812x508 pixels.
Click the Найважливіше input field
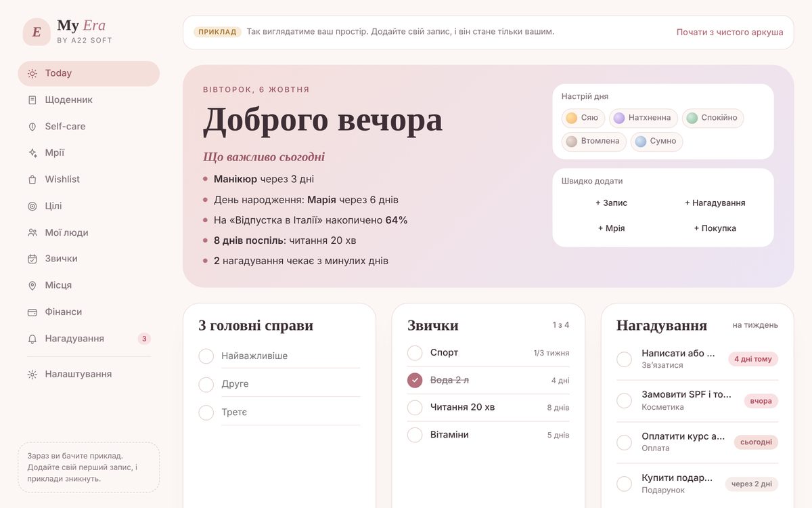point(290,356)
